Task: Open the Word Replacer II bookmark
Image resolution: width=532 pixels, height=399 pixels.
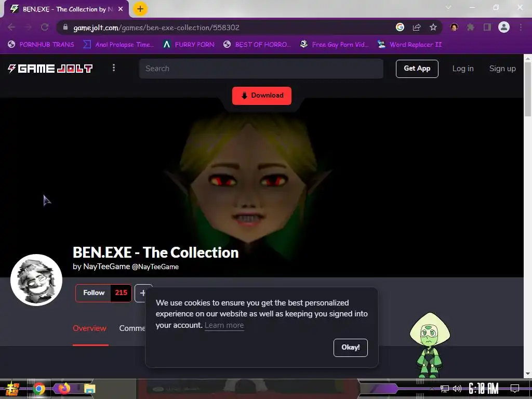Action: tap(410, 45)
